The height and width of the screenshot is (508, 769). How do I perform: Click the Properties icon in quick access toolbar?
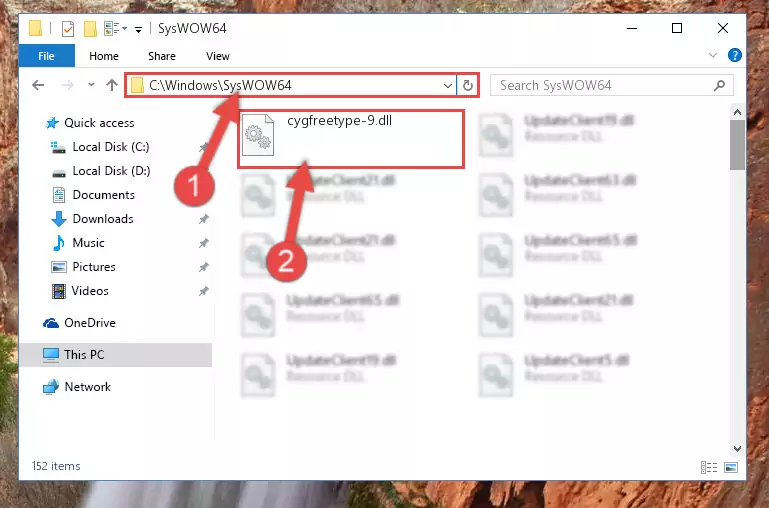(68, 29)
